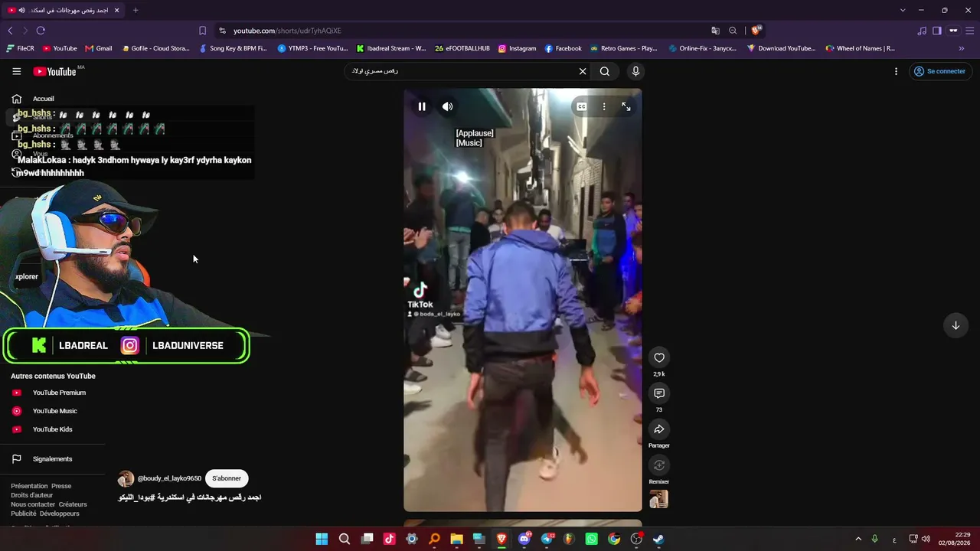The height and width of the screenshot is (551, 980).
Task: Open WhatsApp from the taskbar
Action: 591,539
